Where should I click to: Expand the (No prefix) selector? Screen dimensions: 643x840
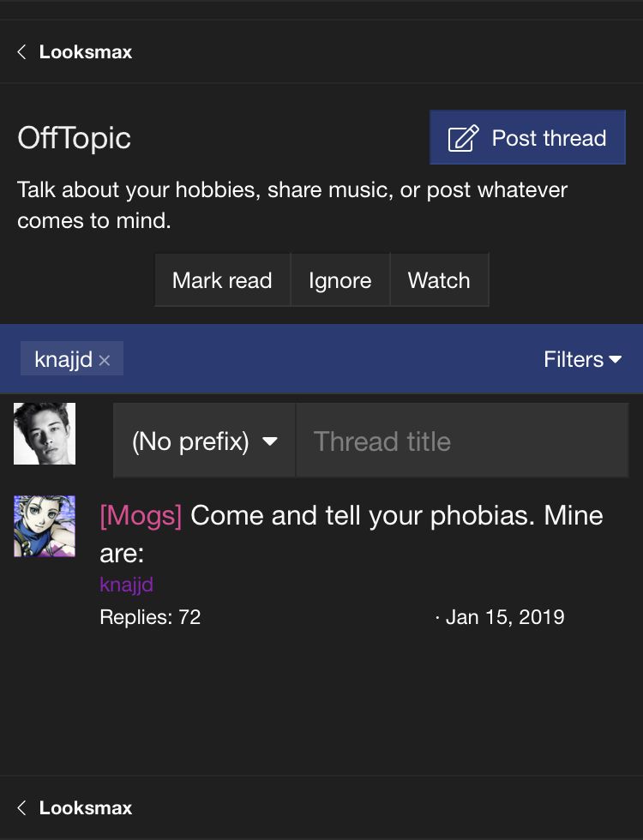pyautogui.click(x=204, y=441)
